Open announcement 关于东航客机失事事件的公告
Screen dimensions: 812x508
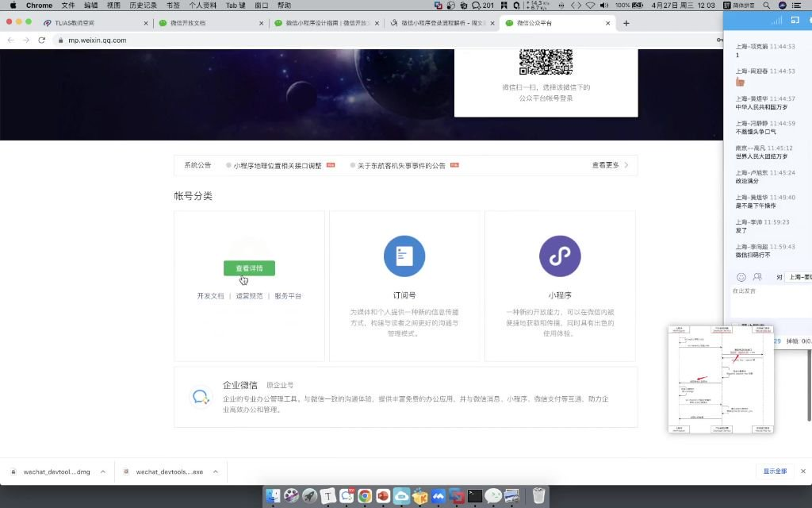(x=401, y=166)
